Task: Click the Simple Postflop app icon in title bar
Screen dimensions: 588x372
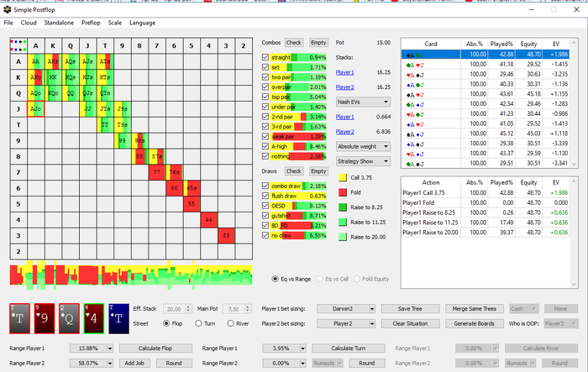Action: 7,9
